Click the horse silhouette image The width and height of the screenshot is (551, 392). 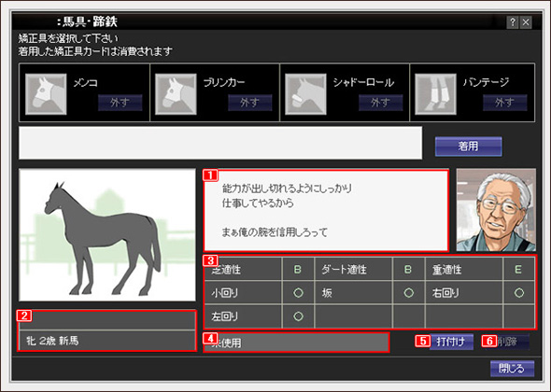point(107,234)
